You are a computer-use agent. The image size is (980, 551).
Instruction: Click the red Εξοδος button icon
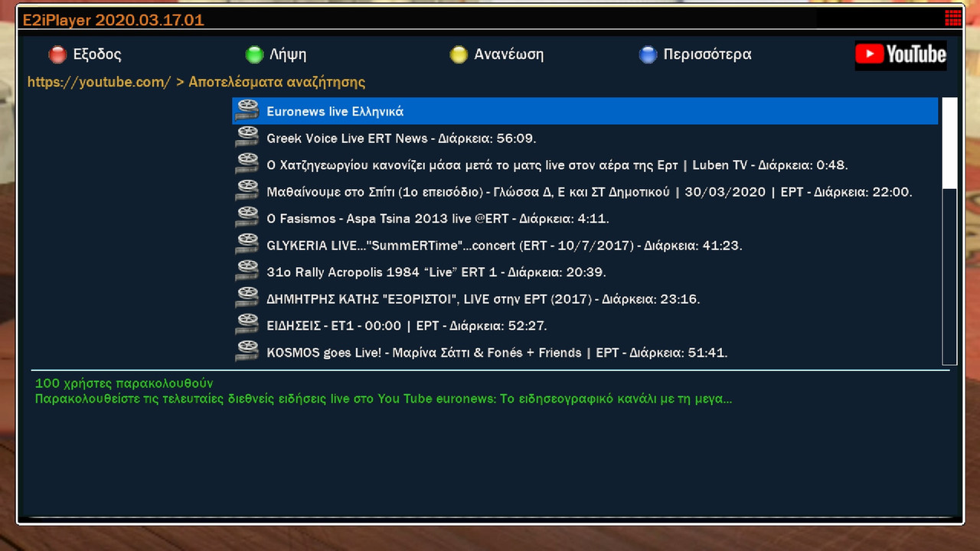click(x=57, y=54)
